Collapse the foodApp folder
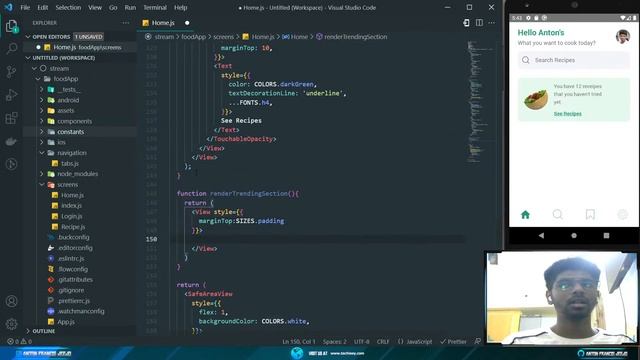 pos(38,79)
